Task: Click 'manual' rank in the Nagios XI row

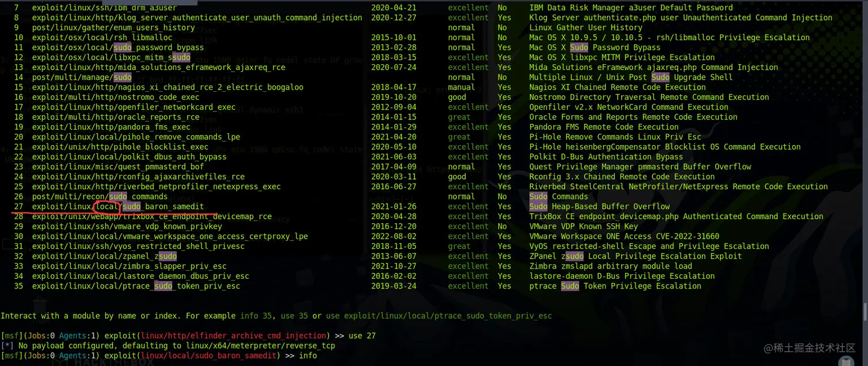Action: (x=462, y=87)
